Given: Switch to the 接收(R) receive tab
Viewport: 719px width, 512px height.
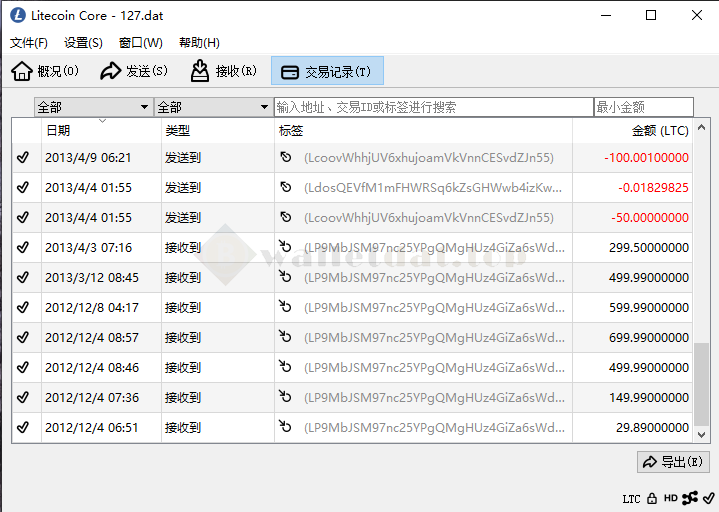Looking at the screenshot, I should click(x=223, y=72).
